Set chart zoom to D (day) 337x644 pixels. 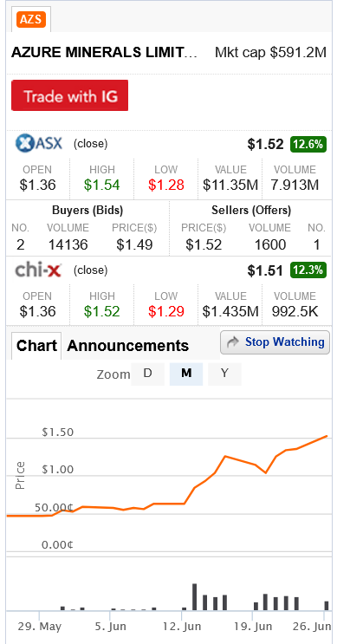click(x=148, y=374)
